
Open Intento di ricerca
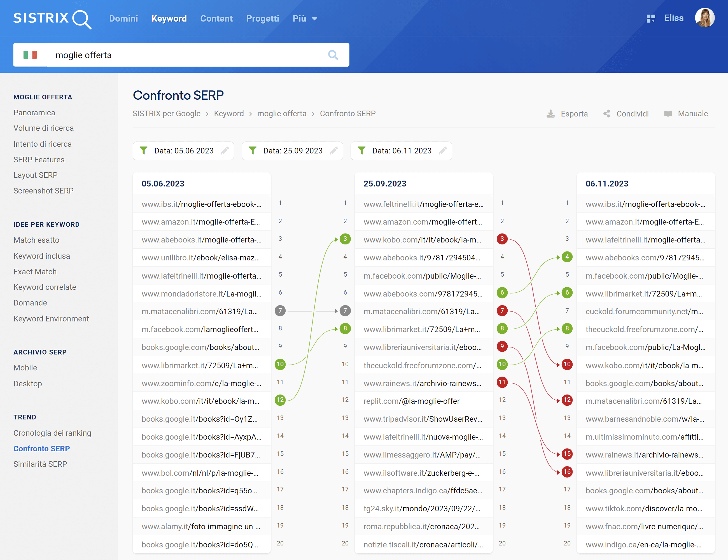coord(43,144)
